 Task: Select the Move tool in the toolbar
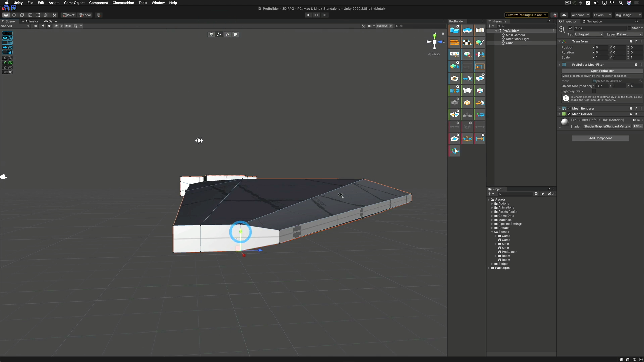[14, 15]
